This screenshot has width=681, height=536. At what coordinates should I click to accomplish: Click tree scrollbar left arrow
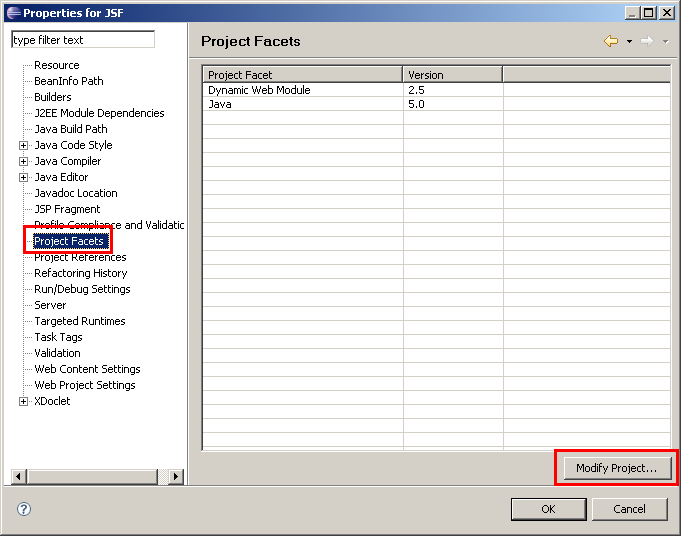tap(18, 476)
